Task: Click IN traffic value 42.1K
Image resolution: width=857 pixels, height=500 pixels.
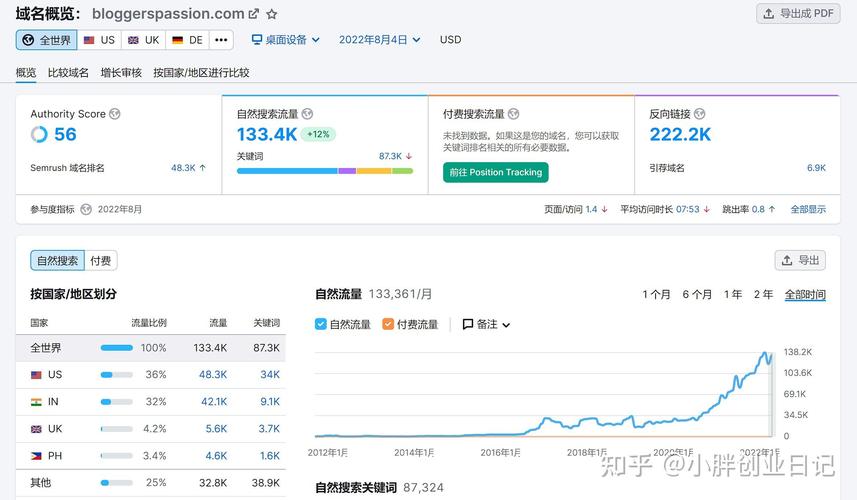Action: [214, 402]
